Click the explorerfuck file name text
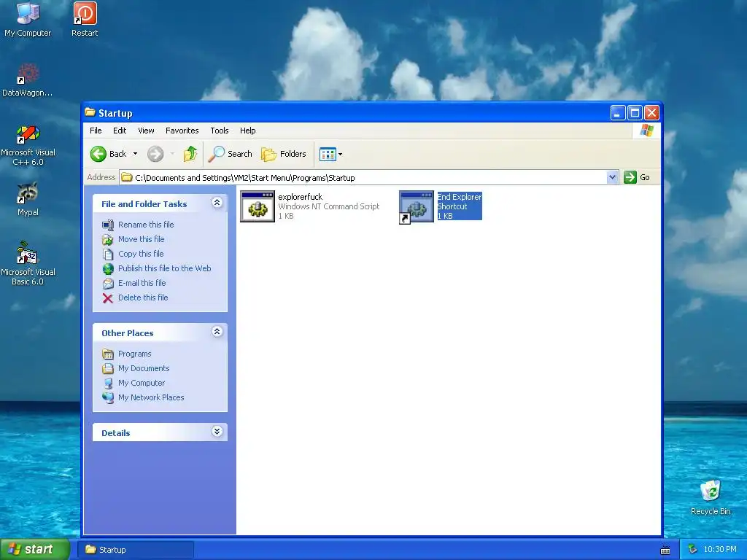This screenshot has width=747, height=560. [300, 197]
